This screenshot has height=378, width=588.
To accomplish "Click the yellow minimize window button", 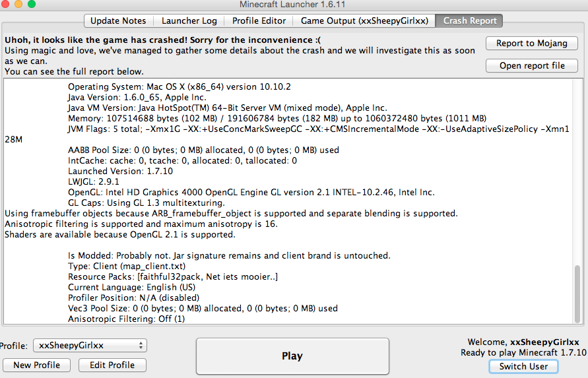I will click(18, 4).
